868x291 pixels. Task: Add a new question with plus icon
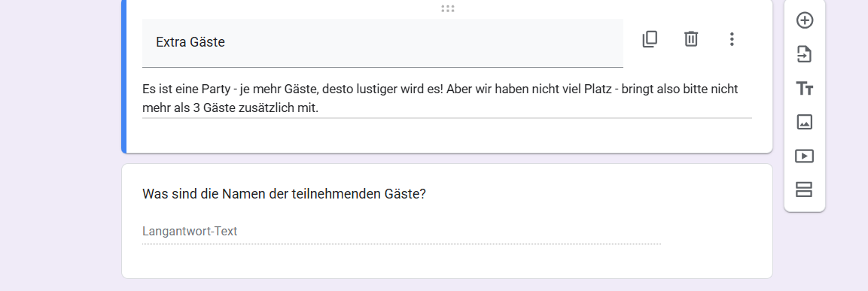coord(804,20)
